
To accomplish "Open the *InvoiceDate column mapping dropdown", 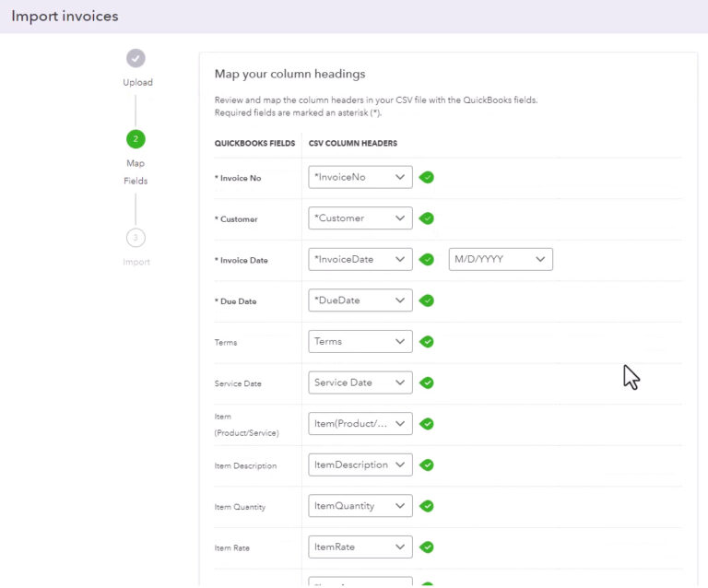I will 360,259.
